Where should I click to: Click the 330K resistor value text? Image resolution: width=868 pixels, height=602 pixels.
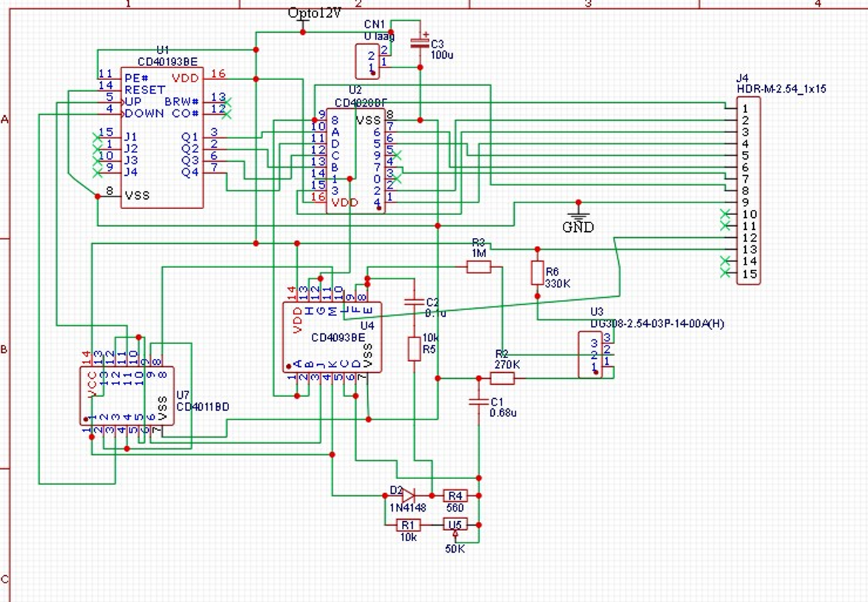tap(558, 283)
